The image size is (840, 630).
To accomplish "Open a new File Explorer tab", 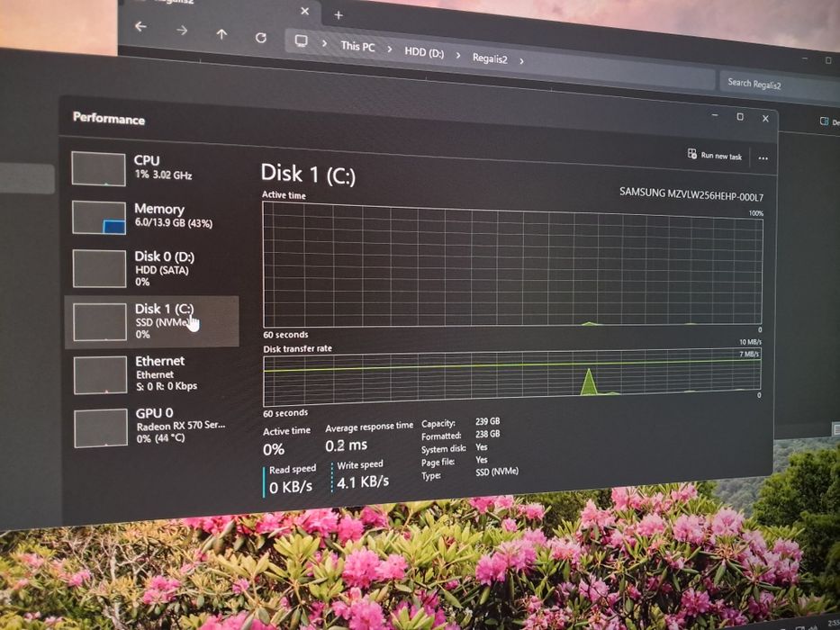I will (338, 15).
